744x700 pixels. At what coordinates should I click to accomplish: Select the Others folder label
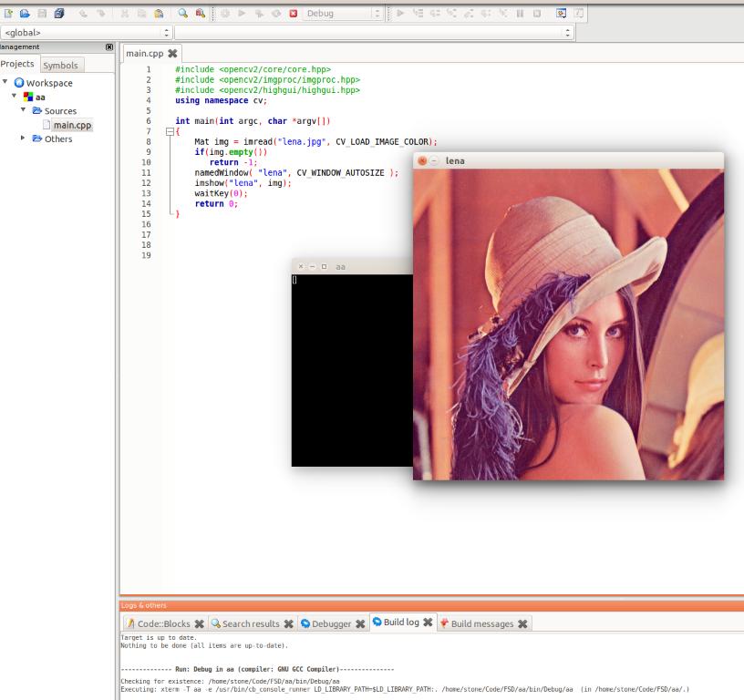58,139
